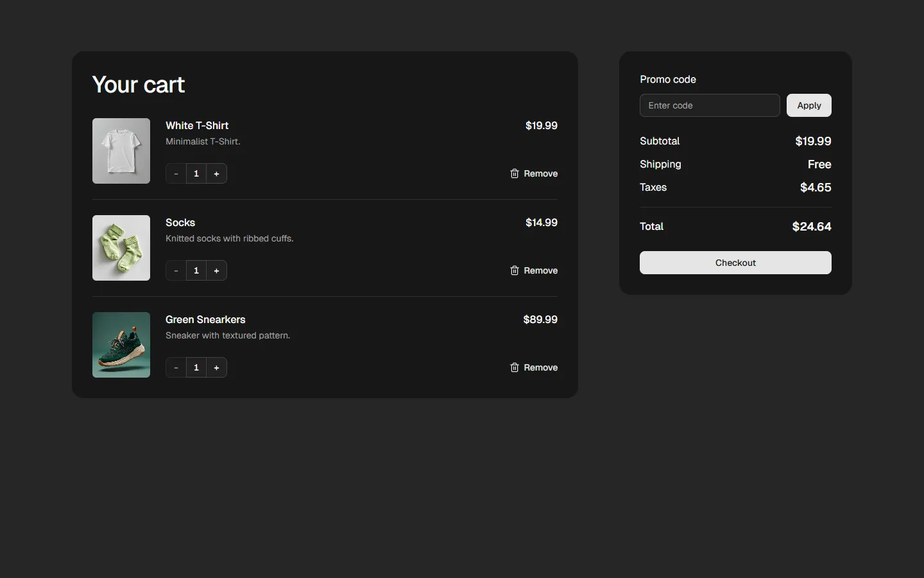Decrease Green Sneakers quantity with minus
Screen dimensions: 924x578
tap(176, 367)
